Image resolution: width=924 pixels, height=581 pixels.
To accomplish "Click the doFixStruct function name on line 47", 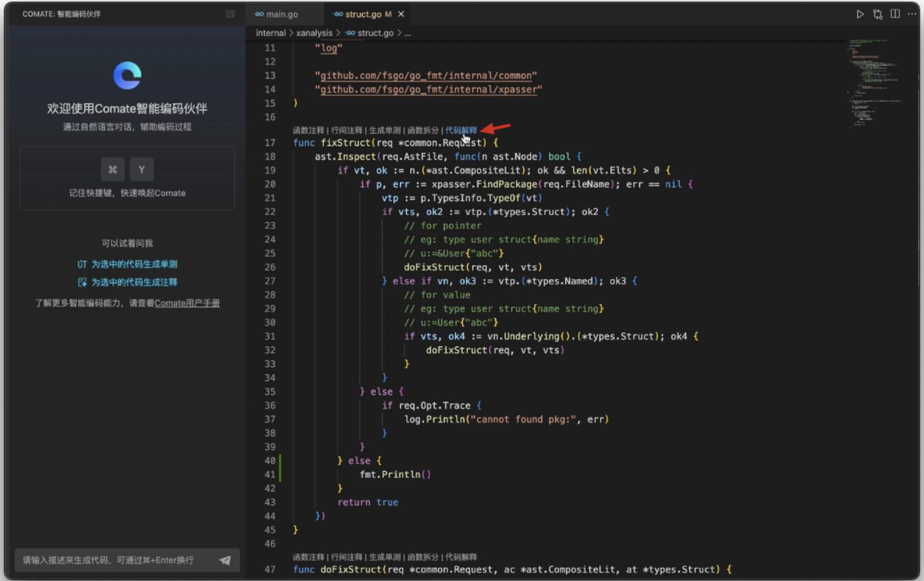I will pyautogui.click(x=351, y=570).
